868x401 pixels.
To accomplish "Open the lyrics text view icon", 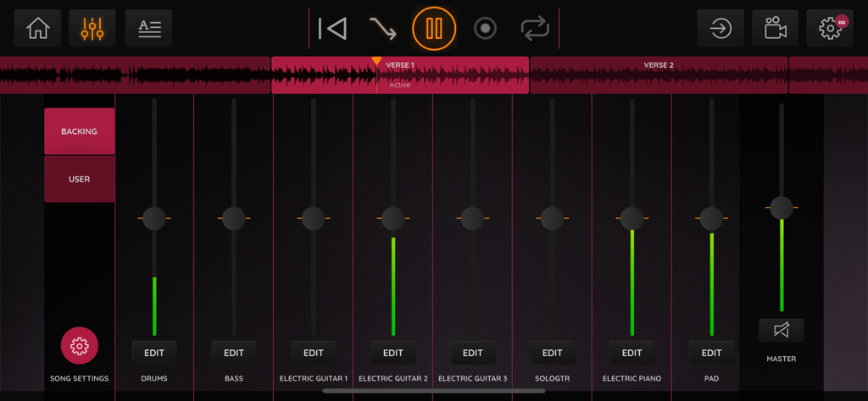I will (149, 28).
